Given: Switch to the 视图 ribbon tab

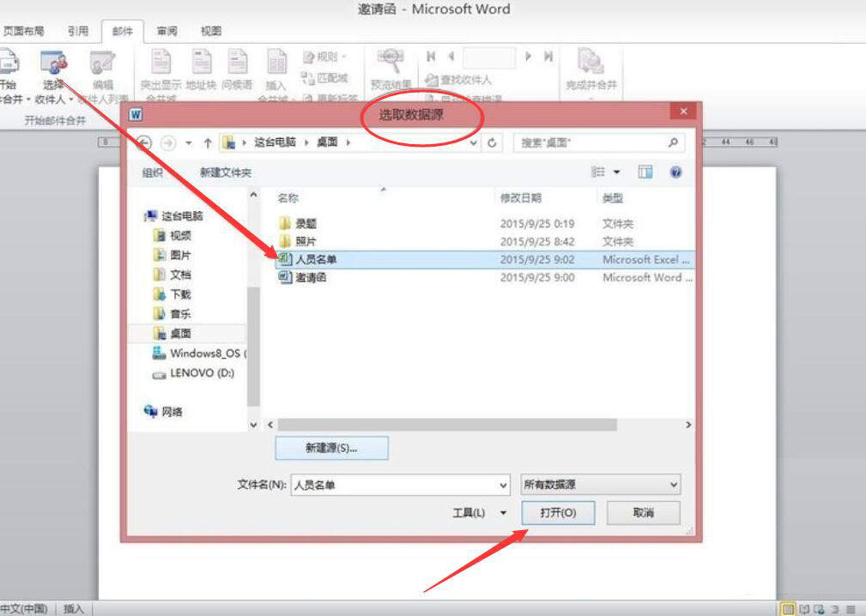Looking at the screenshot, I should [211, 32].
